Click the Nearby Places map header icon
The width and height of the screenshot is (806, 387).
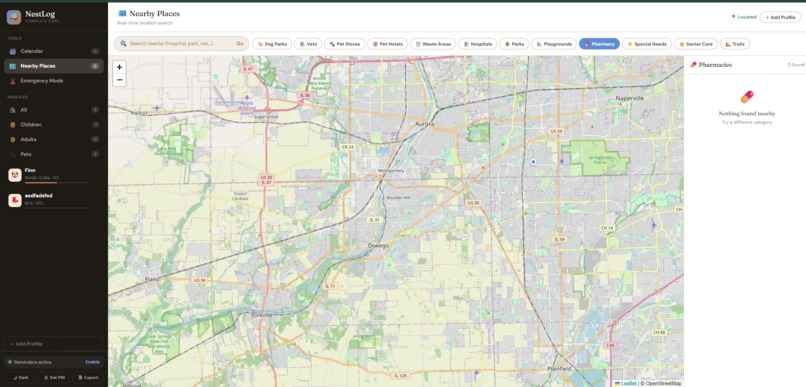(x=122, y=14)
